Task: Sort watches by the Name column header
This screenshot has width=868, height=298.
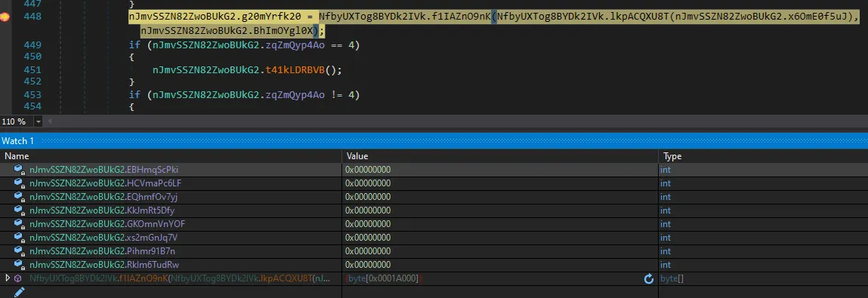Action: pyautogui.click(x=171, y=156)
